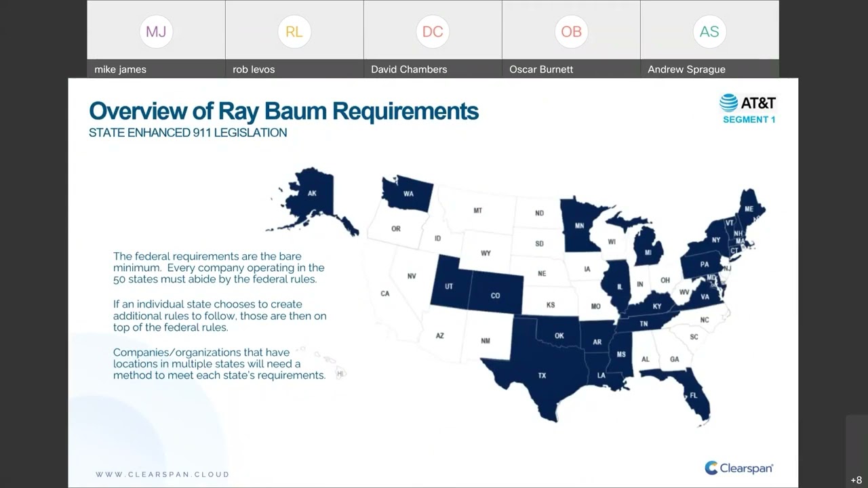Select mike james participant tile
This screenshot has height=488, width=868.
[x=156, y=39]
